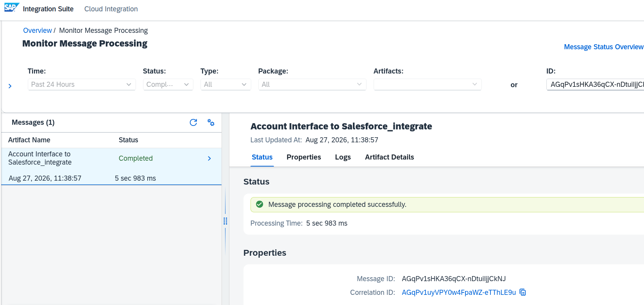
Task: Refresh the messages list
Action: coord(193,122)
